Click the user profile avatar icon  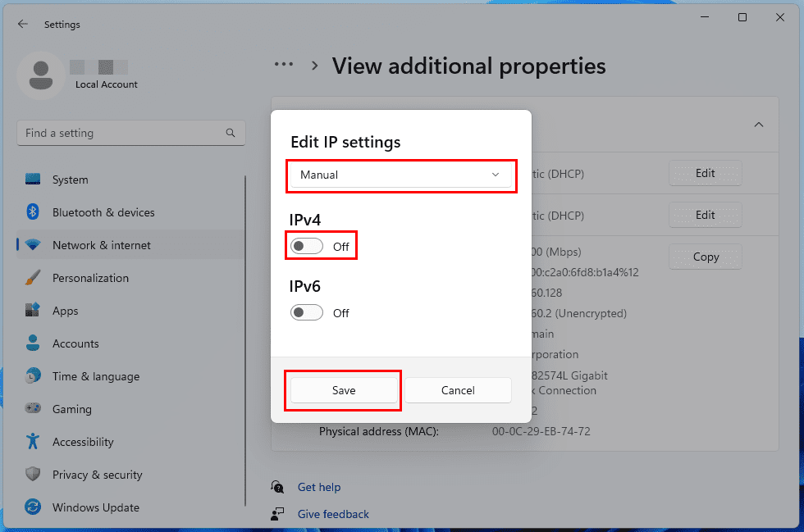click(x=41, y=75)
